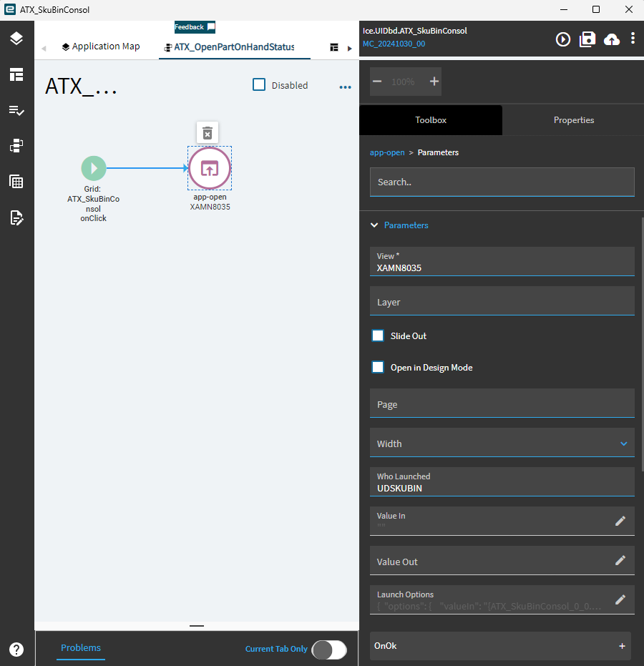This screenshot has width=644, height=666.
Task: Open the help question mark icon
Action: click(x=16, y=649)
